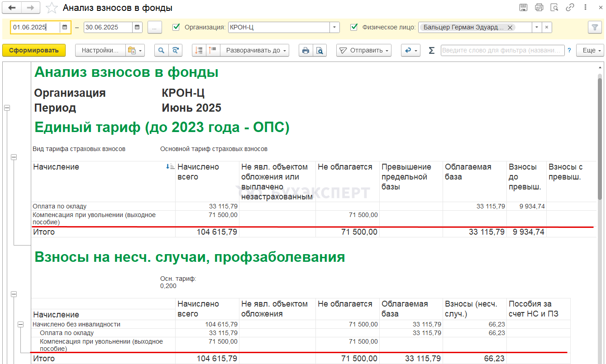The width and height of the screenshot is (606, 364).
Task: Collapse the top-level report group
Action: [x=7, y=108]
